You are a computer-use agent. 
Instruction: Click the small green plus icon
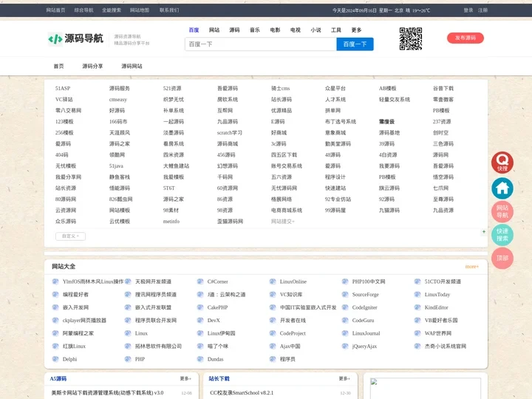pyautogui.click(x=484, y=232)
